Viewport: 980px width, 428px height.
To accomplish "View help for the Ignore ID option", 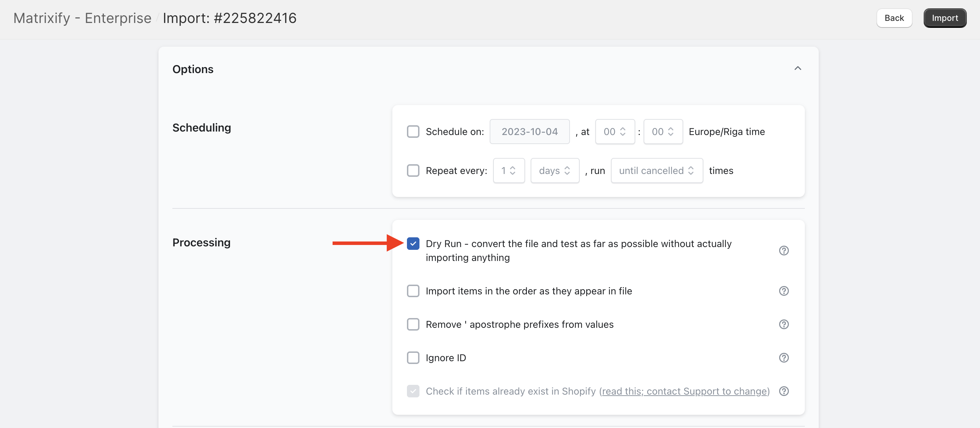I will pyautogui.click(x=784, y=358).
